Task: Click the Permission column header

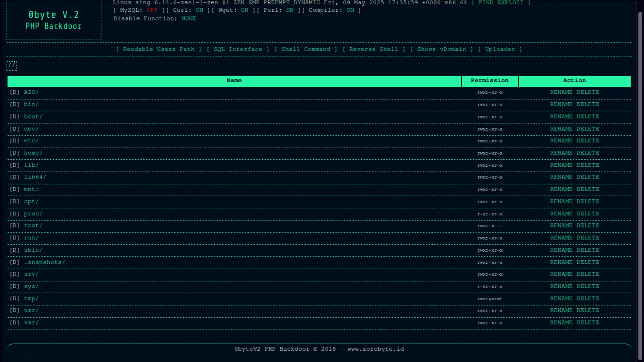Action: pos(490,81)
